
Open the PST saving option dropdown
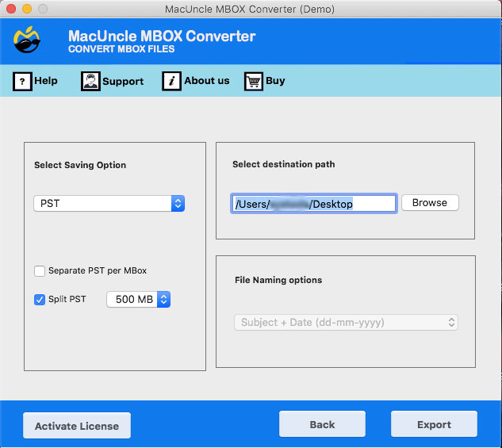point(109,204)
